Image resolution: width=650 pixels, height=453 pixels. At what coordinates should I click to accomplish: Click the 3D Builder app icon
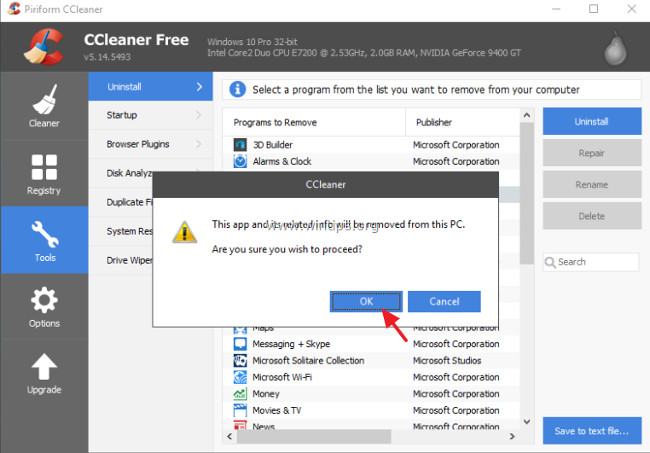coord(240,145)
